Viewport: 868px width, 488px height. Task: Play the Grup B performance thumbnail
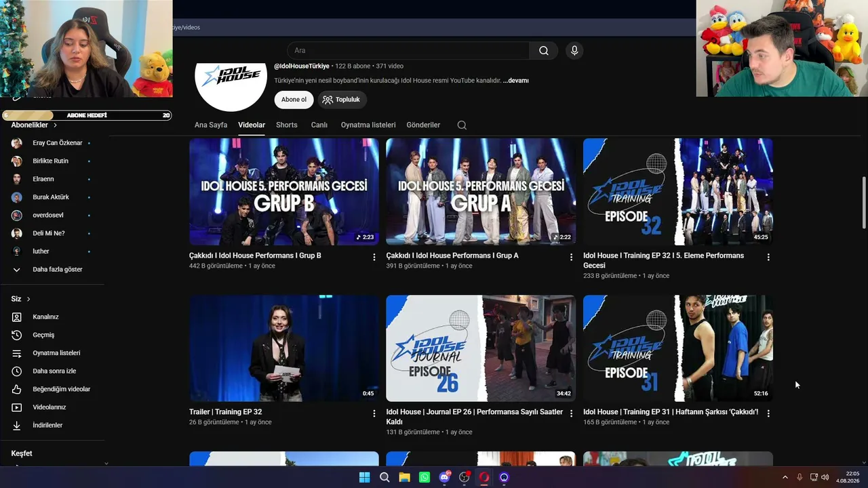click(x=284, y=192)
